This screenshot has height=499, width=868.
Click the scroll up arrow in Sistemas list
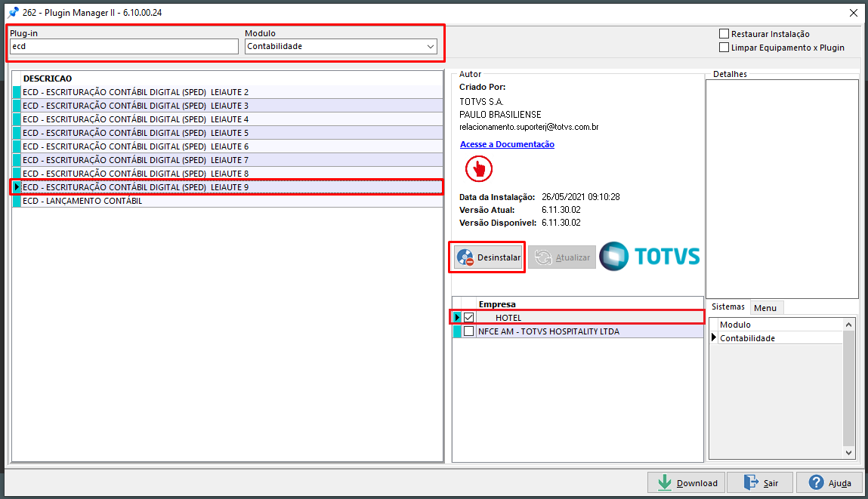pyautogui.click(x=848, y=325)
